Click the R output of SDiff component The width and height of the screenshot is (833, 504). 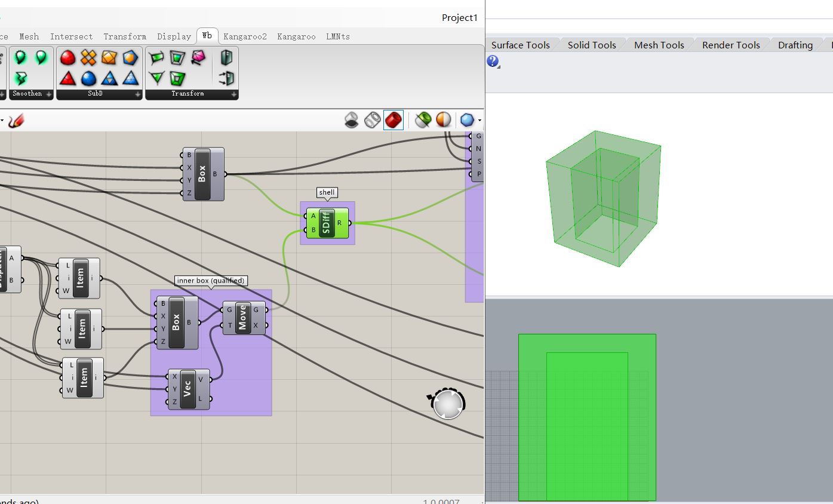point(340,223)
